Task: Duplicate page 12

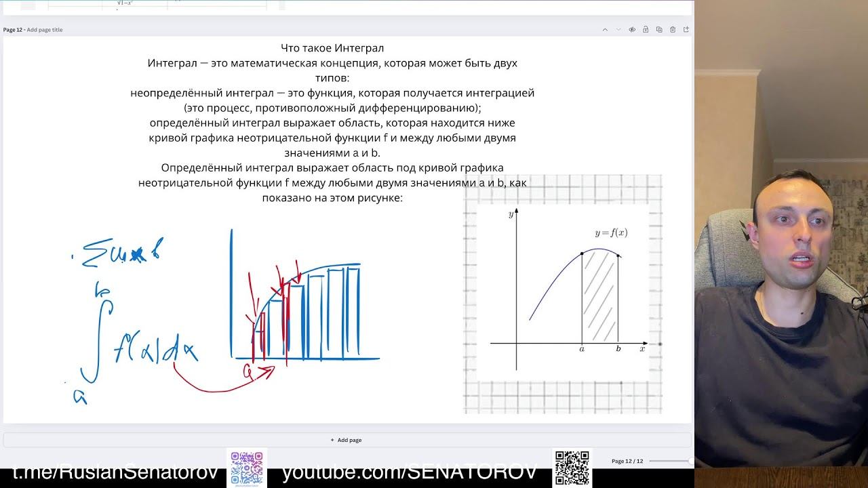Action: (659, 30)
